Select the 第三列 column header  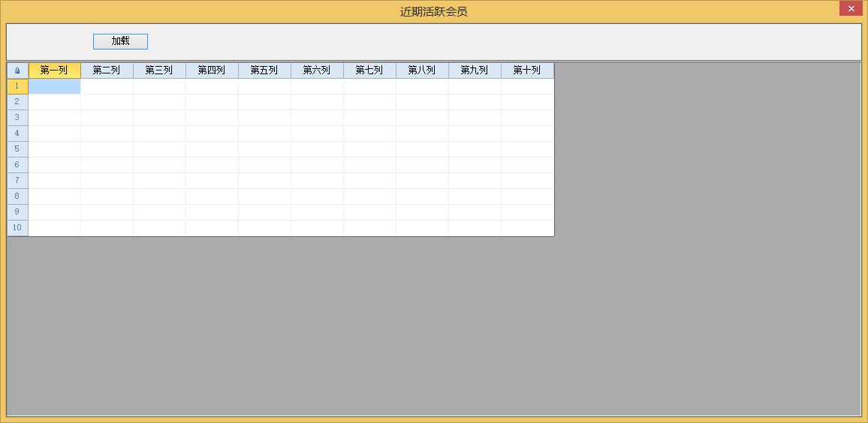tap(159, 70)
